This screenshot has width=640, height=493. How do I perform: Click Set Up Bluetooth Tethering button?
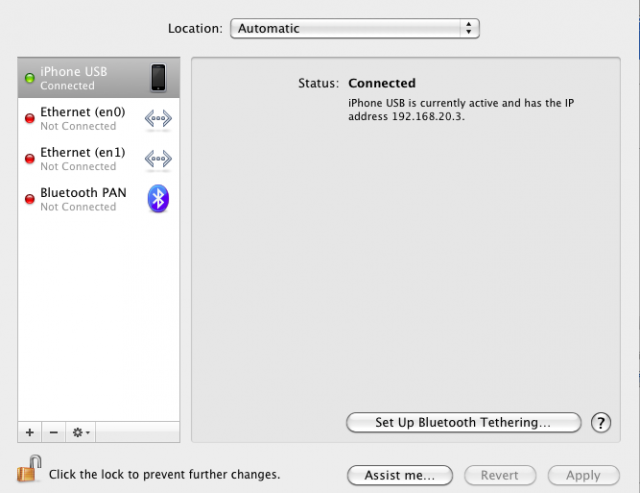464,422
